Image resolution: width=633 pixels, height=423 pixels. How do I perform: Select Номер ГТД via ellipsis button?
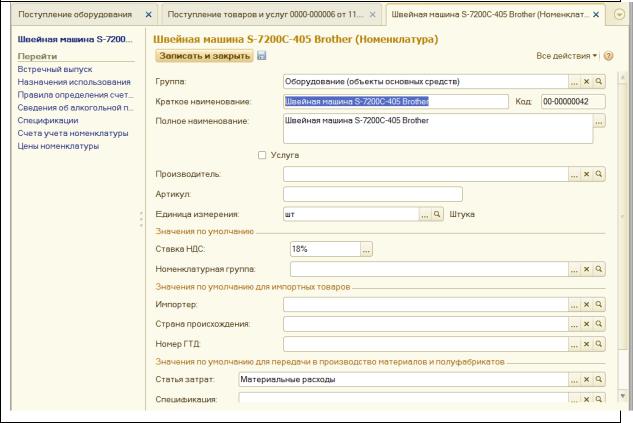pyautogui.click(x=574, y=344)
